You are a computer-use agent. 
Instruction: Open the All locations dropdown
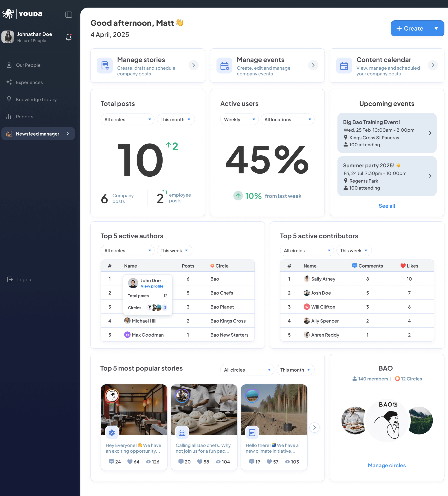pos(287,119)
